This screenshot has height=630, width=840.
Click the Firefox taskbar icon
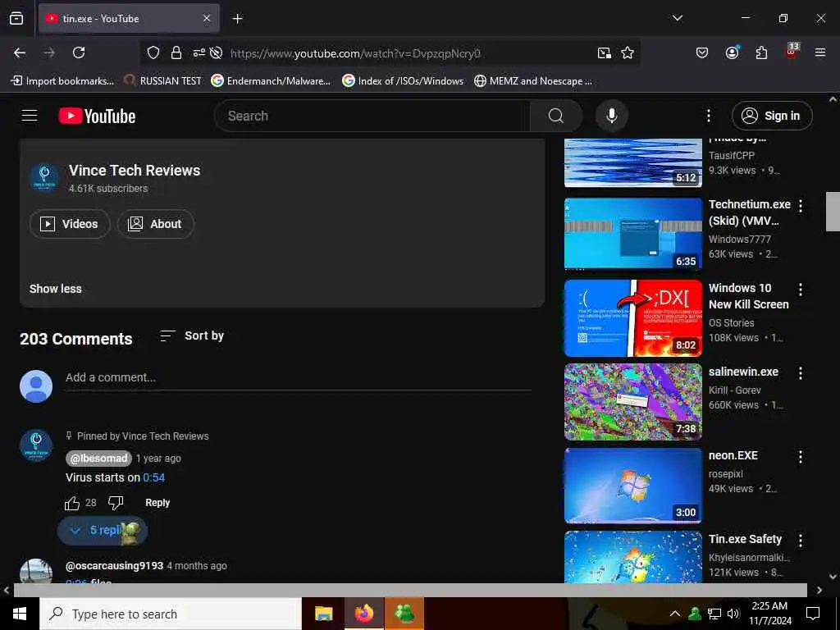(x=364, y=614)
